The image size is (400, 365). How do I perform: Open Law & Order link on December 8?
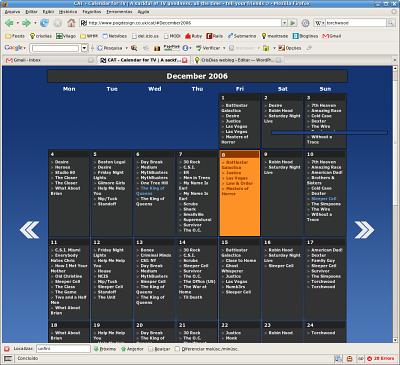tap(239, 183)
